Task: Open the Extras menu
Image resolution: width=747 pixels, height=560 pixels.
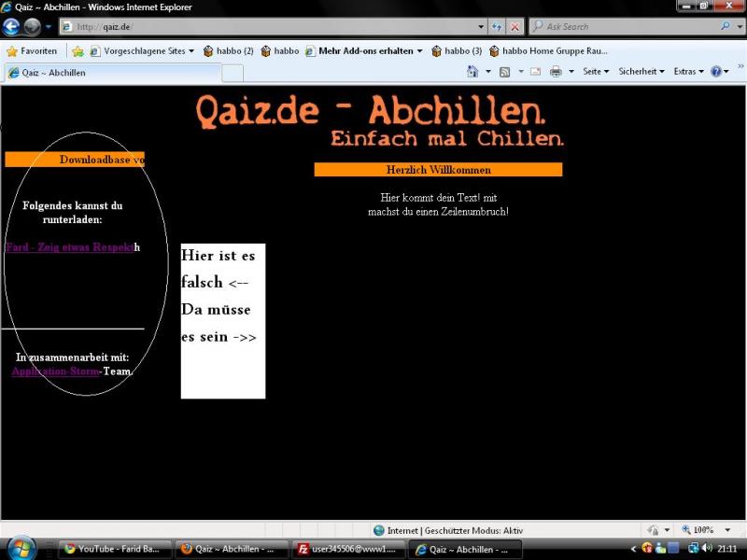Action: tap(688, 72)
